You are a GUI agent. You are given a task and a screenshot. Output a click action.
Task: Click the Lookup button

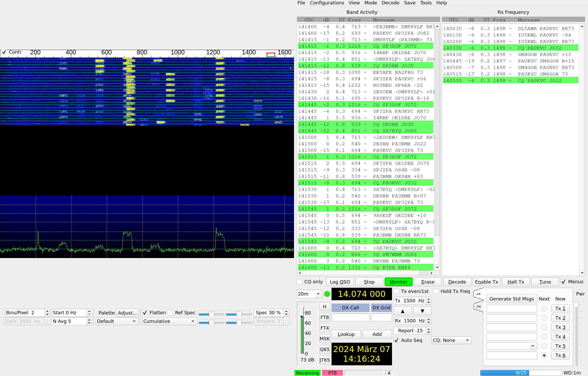(346, 334)
